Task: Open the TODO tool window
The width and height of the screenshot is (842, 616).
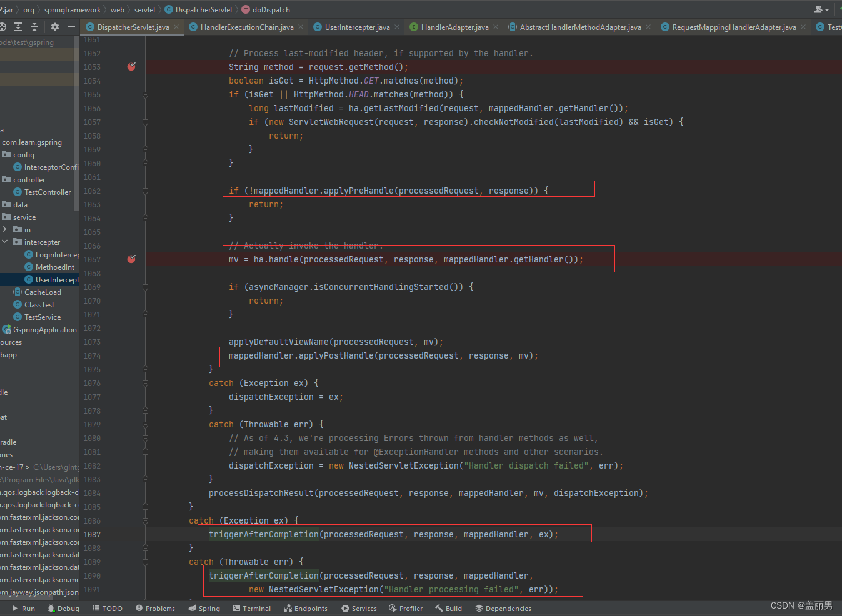Action: 108,609
